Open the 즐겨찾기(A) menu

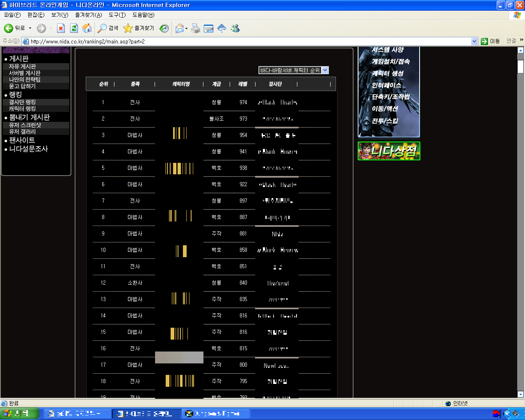click(x=88, y=15)
